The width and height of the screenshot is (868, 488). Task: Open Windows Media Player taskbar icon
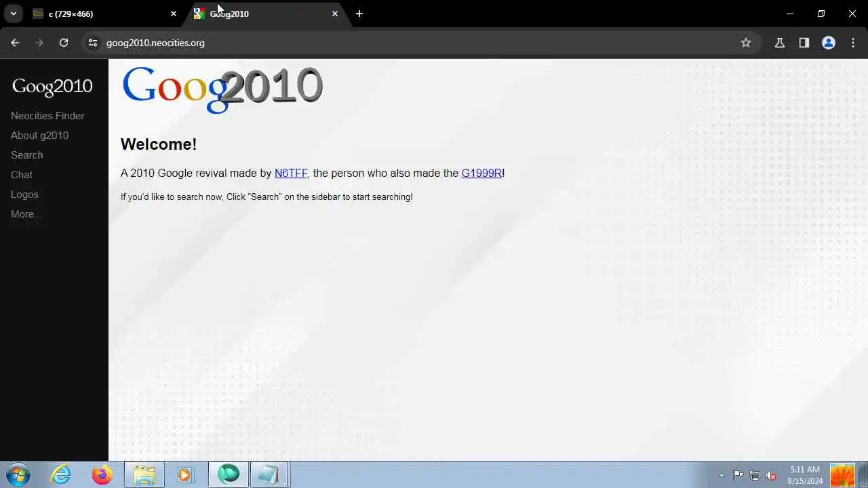pos(185,474)
